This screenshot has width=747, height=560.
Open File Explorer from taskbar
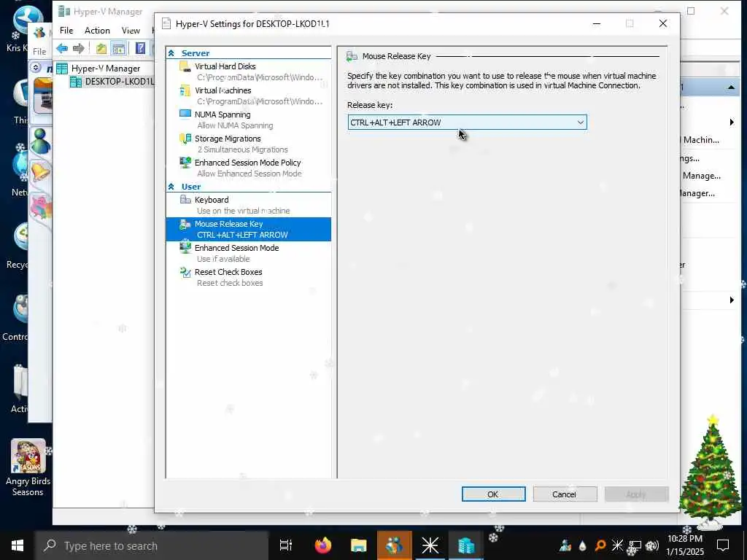(x=358, y=545)
